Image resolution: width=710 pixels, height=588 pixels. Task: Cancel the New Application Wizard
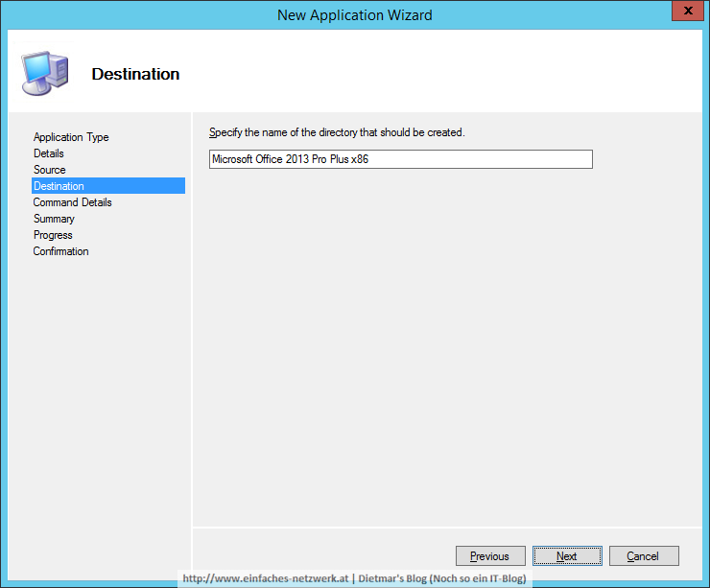pyautogui.click(x=644, y=555)
